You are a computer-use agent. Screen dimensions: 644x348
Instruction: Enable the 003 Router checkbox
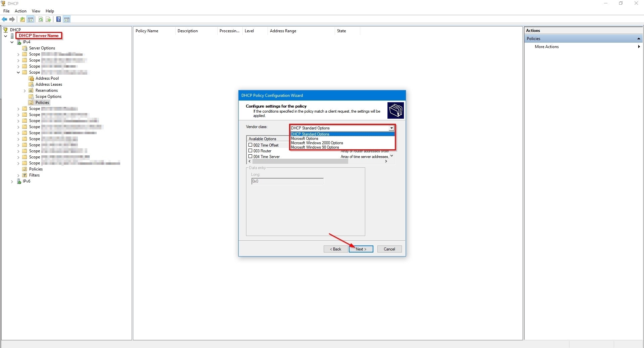(x=250, y=151)
